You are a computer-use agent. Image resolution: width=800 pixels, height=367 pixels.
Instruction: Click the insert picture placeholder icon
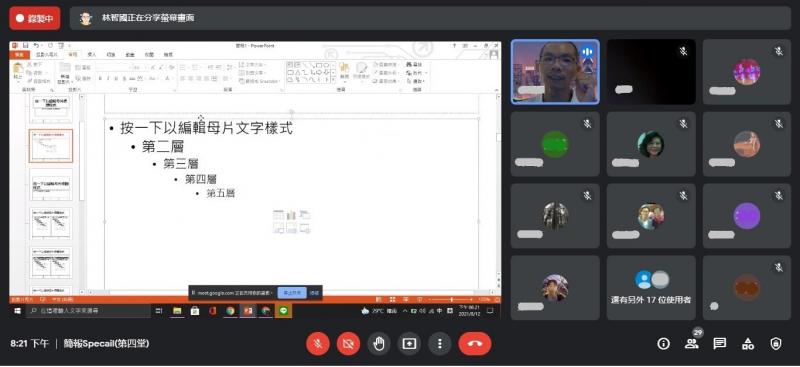coord(279,228)
